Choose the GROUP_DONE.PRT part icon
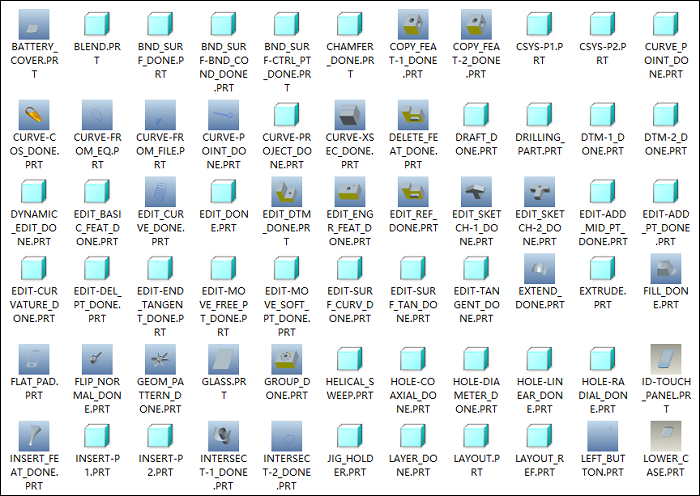Viewport: 700px width, 496px height. pyautogui.click(x=287, y=359)
